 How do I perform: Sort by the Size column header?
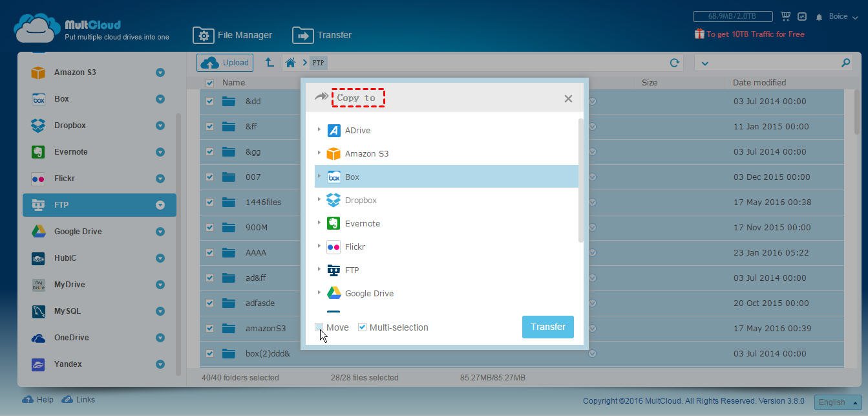point(650,83)
